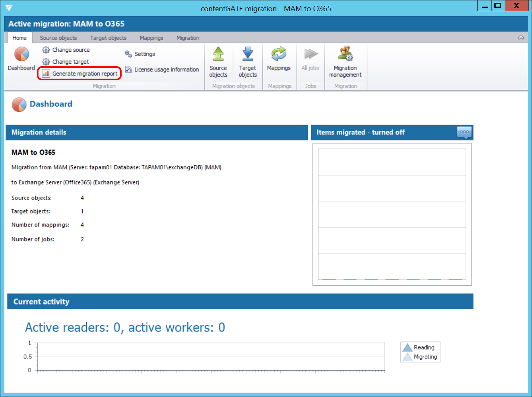Click the Dashboard pie chart icon in ribbon
The height and width of the screenshot is (397, 532).
tap(22, 55)
